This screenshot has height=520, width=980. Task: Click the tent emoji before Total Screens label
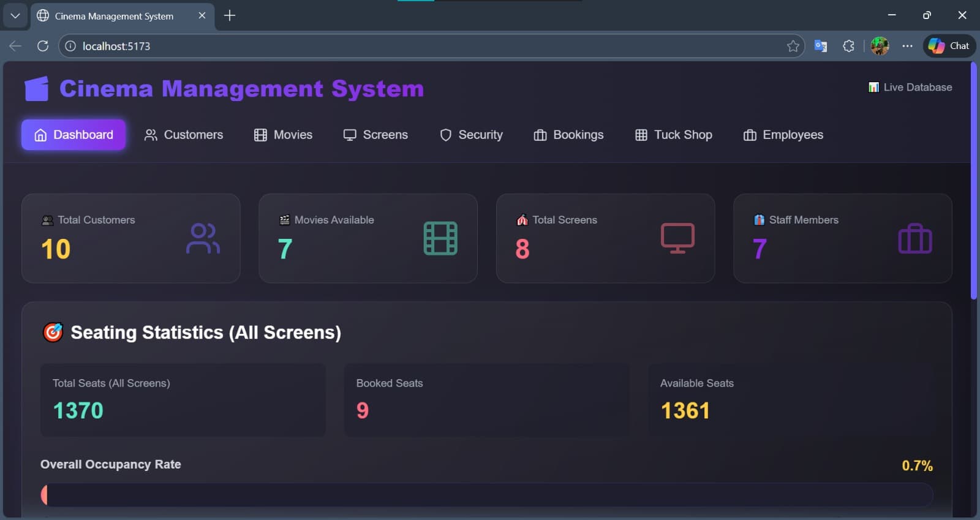coord(522,220)
